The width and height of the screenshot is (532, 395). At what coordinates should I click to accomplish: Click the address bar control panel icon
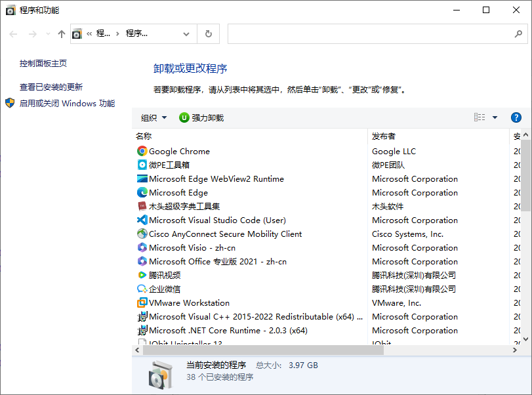tap(77, 34)
